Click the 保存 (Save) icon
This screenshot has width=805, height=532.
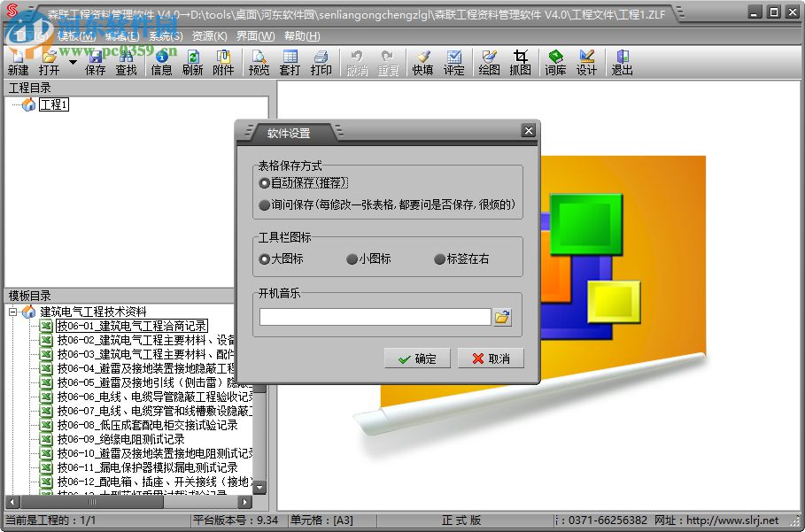(94, 60)
